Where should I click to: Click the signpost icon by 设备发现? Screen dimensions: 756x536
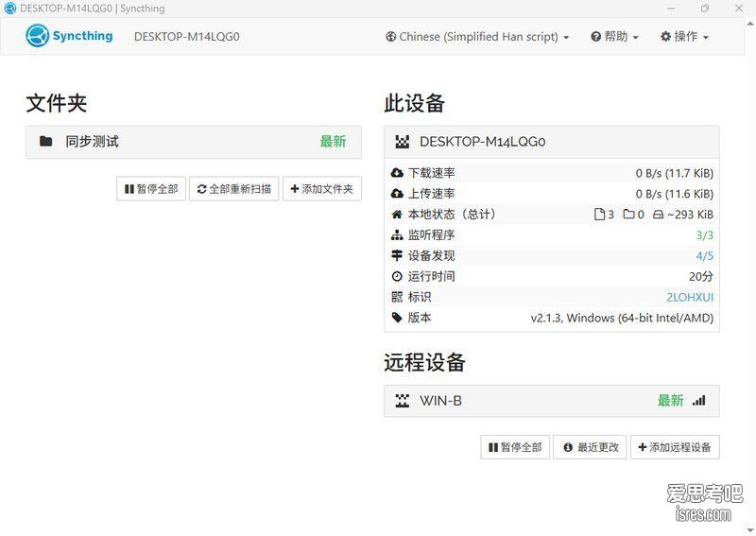[397, 255]
